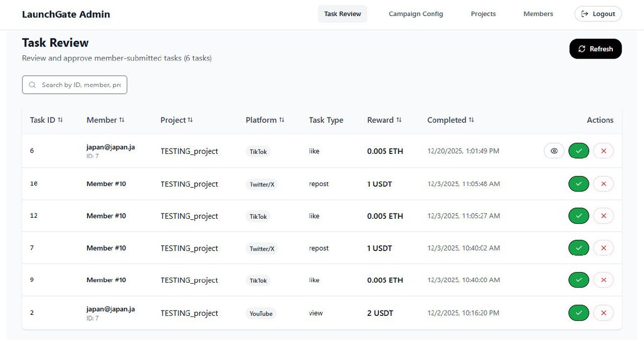This screenshot has width=644, height=340.
Task: Sort table by Reward column
Action: [x=384, y=120]
